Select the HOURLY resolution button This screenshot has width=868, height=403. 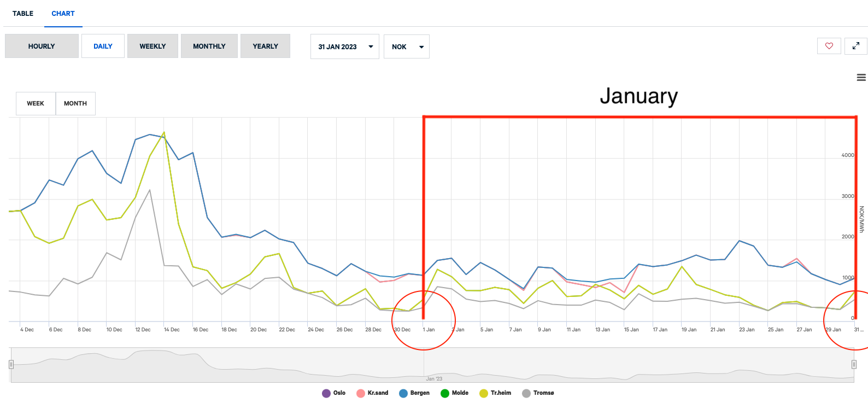(42, 46)
